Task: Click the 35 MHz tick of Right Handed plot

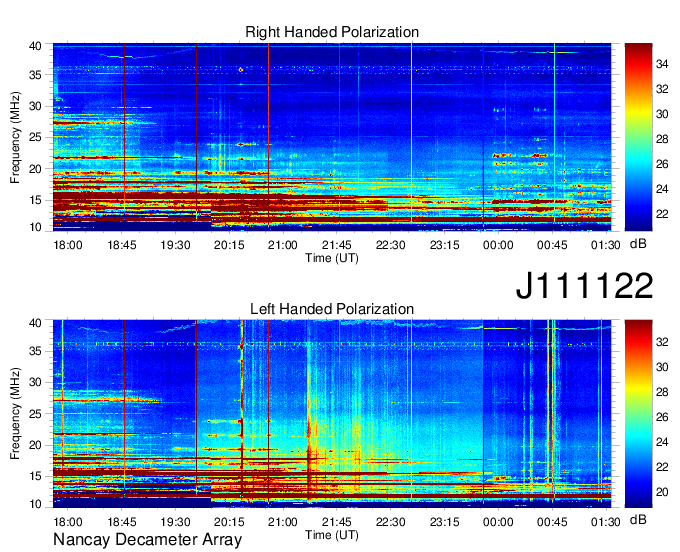Action: pyautogui.click(x=35, y=75)
